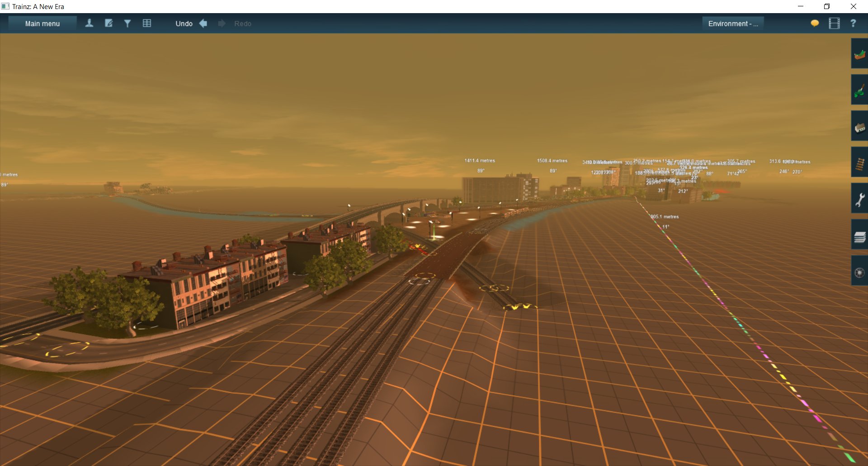Open the Layers stack tab
The image size is (868, 466).
859,234
